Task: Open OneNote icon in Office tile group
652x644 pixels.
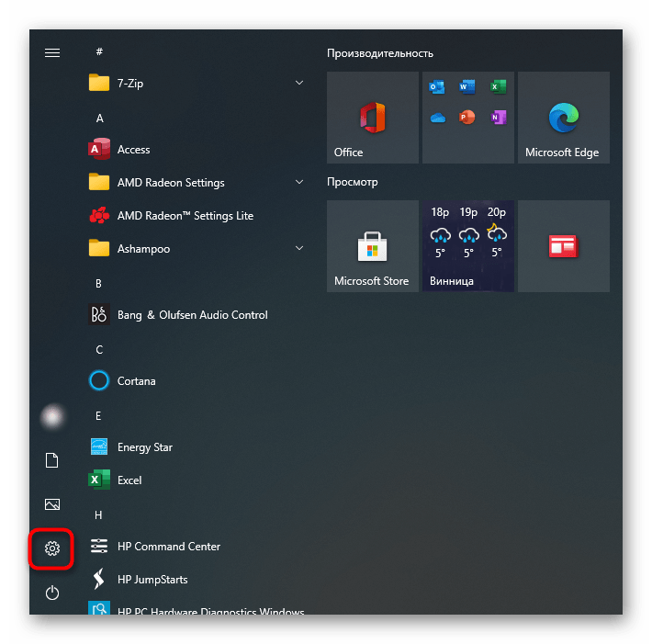Action: 498,118
